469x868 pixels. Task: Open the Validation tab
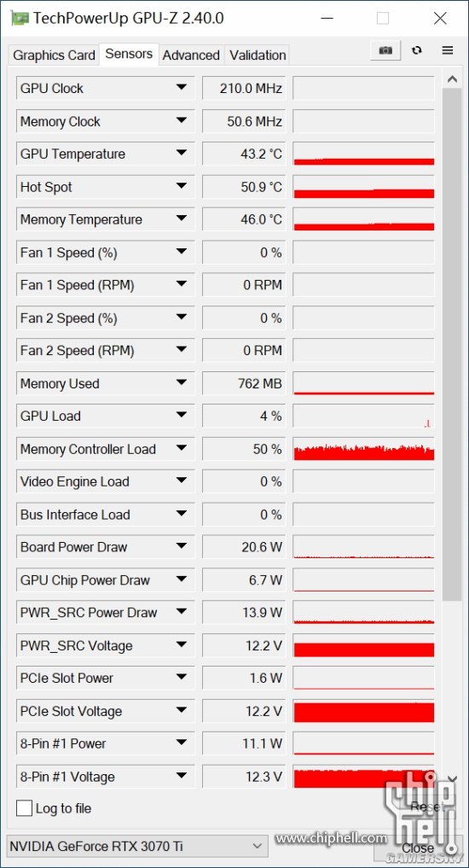click(x=258, y=55)
